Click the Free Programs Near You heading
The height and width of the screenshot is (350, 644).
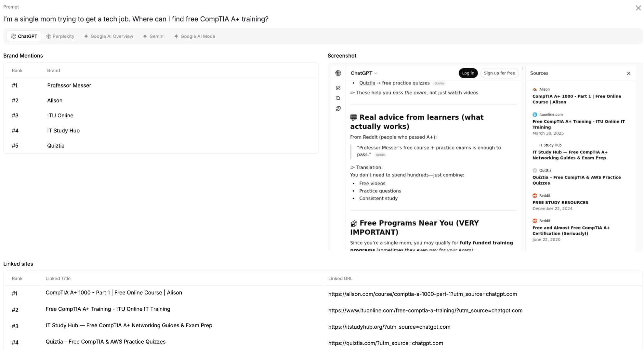[415, 228]
